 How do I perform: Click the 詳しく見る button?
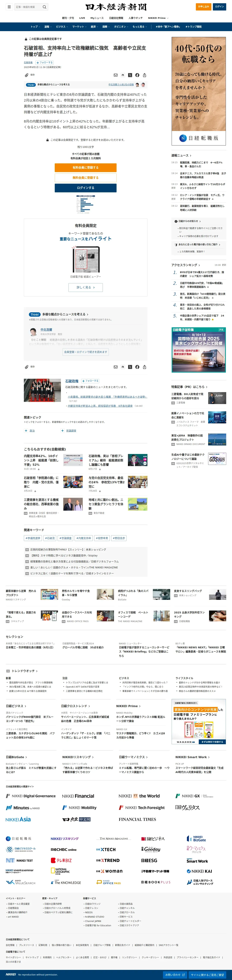click(85, 287)
